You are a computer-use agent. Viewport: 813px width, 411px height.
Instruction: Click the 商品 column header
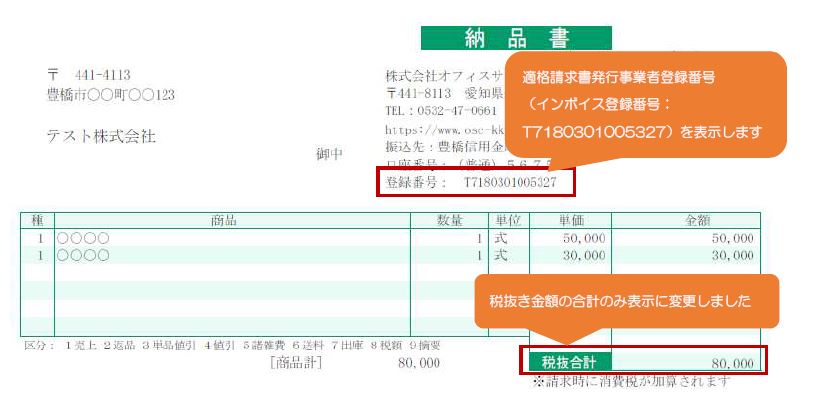click(x=231, y=220)
